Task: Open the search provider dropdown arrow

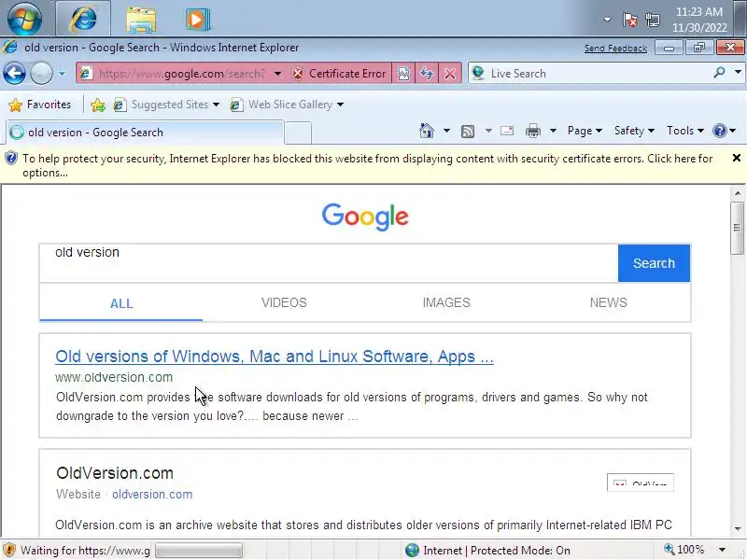Action: pos(738,73)
